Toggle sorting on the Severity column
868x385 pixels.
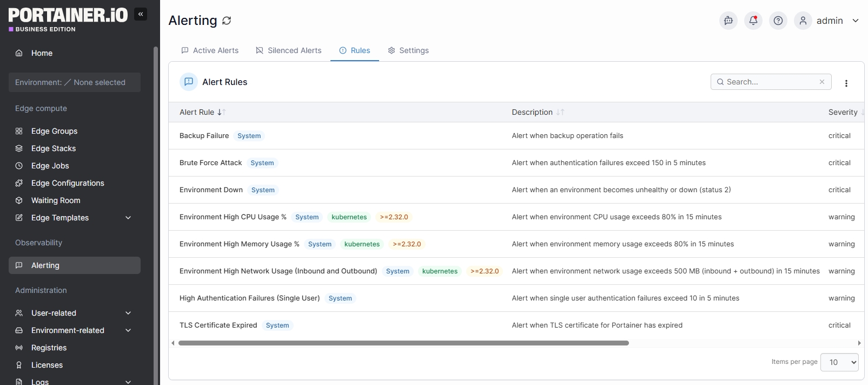844,112
